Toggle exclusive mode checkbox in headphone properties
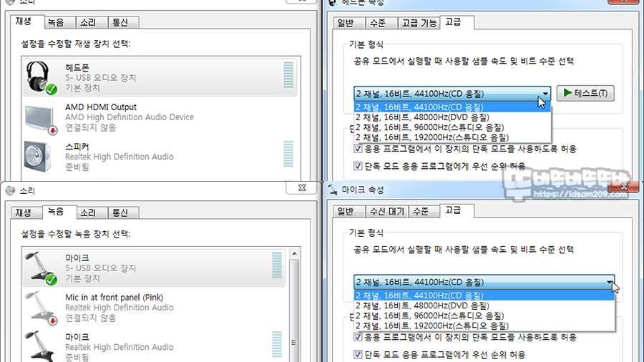Screen dimensions: 644x362 pyautogui.click(x=358, y=149)
